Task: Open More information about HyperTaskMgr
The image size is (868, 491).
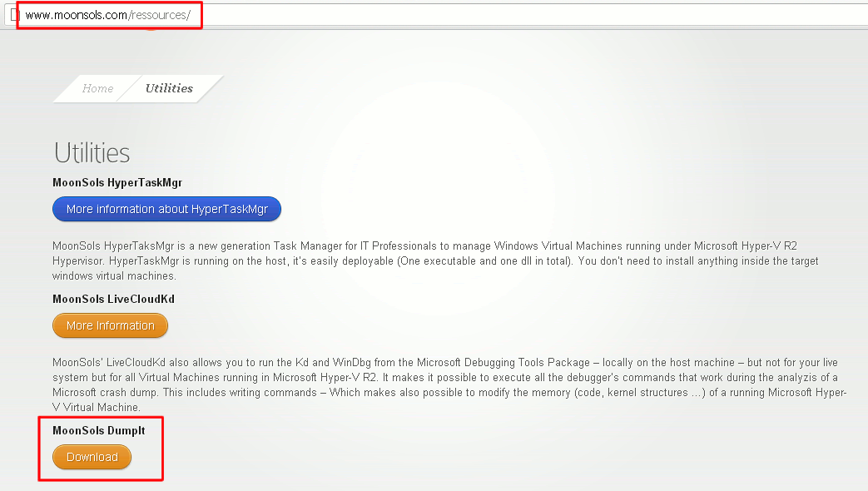Action: tap(166, 209)
